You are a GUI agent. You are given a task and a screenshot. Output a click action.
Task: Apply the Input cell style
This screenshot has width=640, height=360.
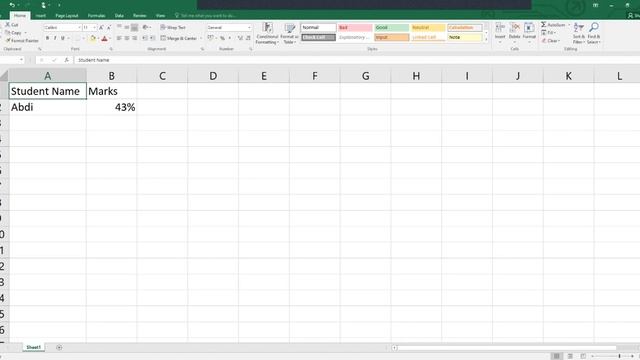(x=391, y=37)
